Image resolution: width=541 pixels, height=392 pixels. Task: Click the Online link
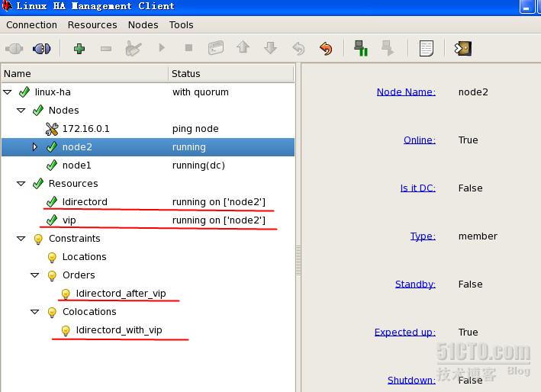[420, 140]
